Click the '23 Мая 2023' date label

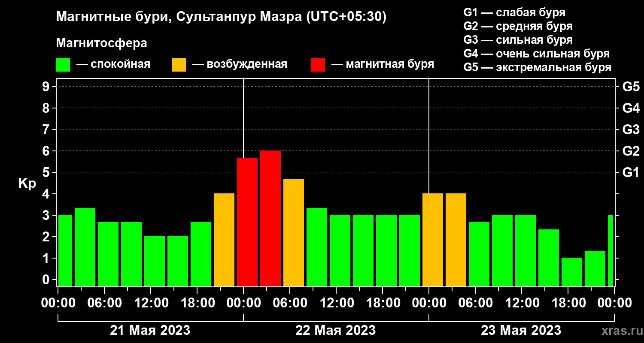click(521, 331)
